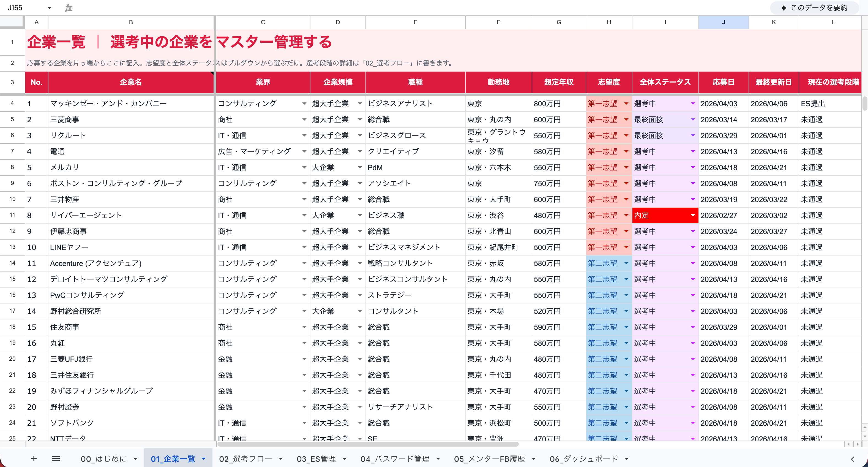868x467 pixels.
Task: Click the Name box showing J155
Action: click(24, 8)
